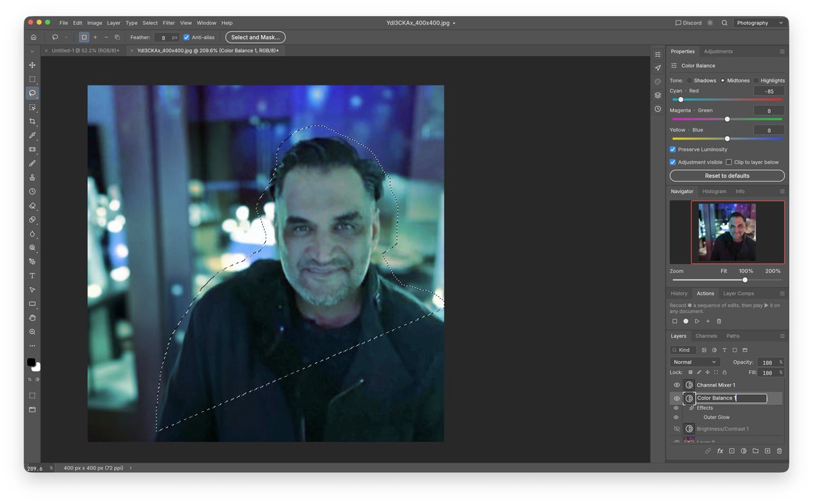Screen dimensions: 813x504
Task: Select the Crop tool
Action: pos(32,121)
